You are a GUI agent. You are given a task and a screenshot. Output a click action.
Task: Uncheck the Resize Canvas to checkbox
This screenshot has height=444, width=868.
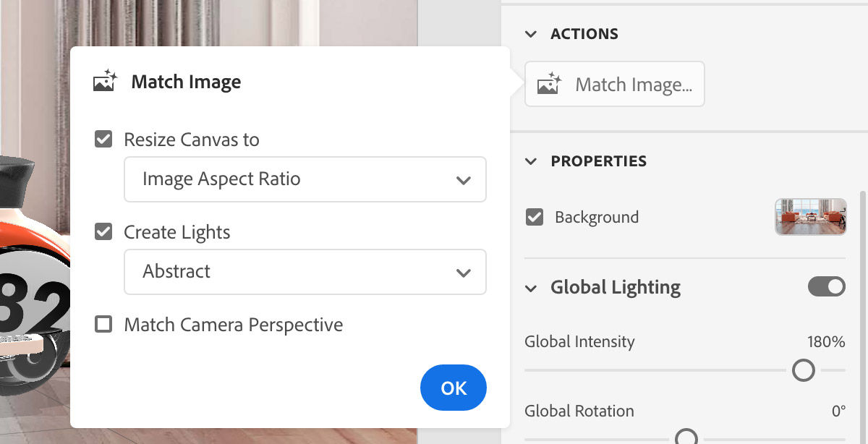click(x=104, y=140)
